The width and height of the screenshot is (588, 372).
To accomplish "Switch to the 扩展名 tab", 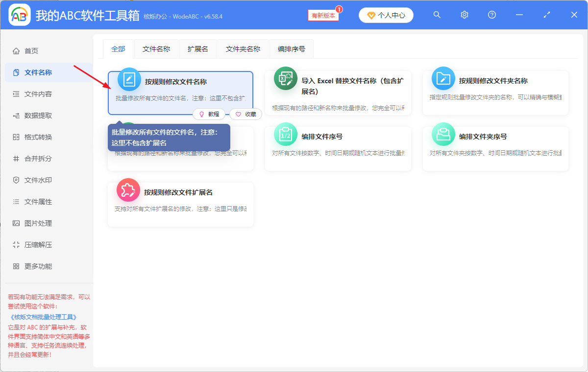I will (197, 48).
